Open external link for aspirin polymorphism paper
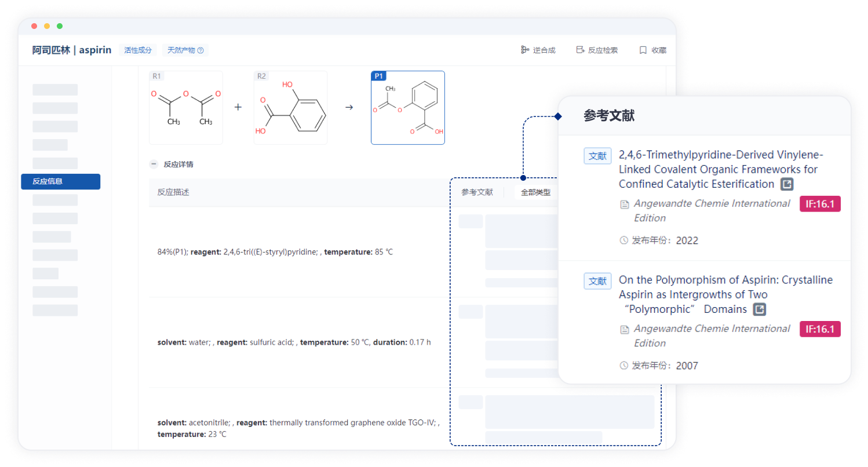868x467 pixels. point(760,309)
